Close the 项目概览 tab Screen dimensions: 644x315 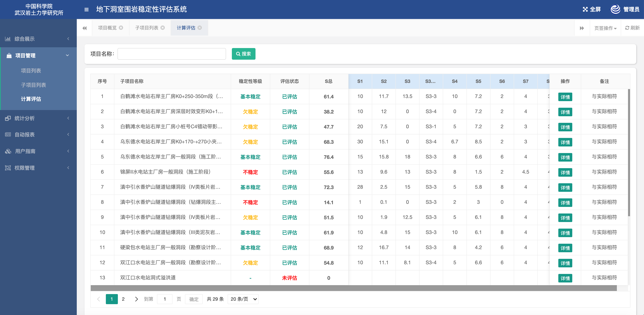tap(121, 28)
